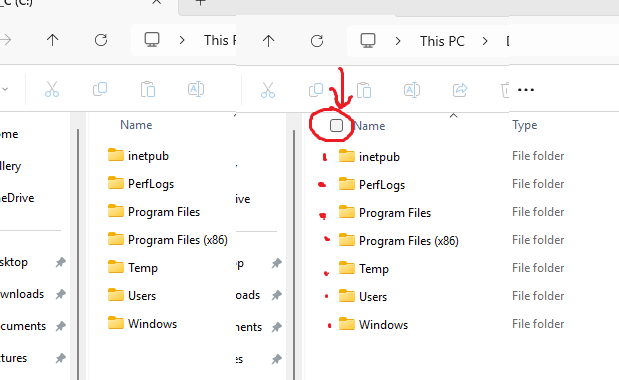Expand chevron after This PC in right address bar

click(x=485, y=41)
